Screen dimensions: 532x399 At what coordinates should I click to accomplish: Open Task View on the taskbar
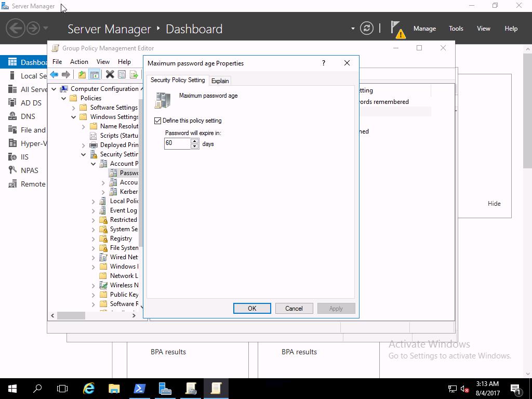62,389
